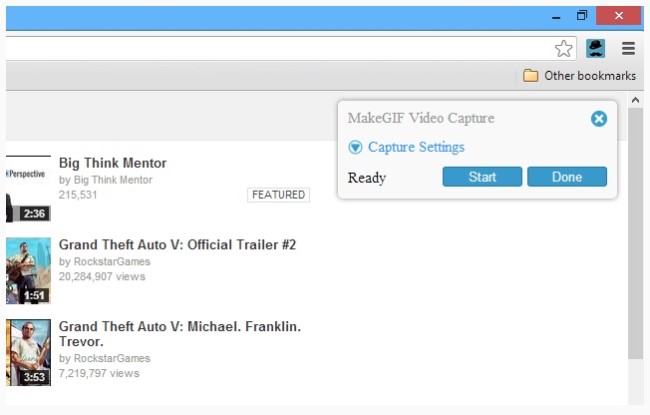Bookmark this page with the star icon

[x=563, y=49]
